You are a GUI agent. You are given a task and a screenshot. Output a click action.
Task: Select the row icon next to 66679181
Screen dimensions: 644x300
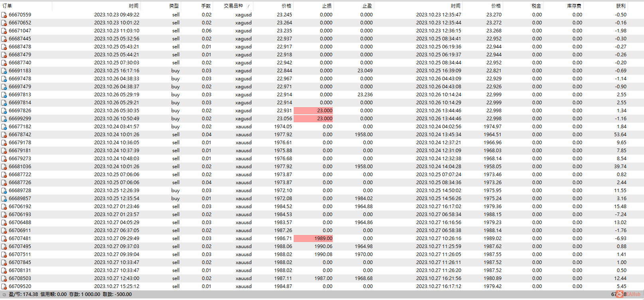tap(4, 151)
